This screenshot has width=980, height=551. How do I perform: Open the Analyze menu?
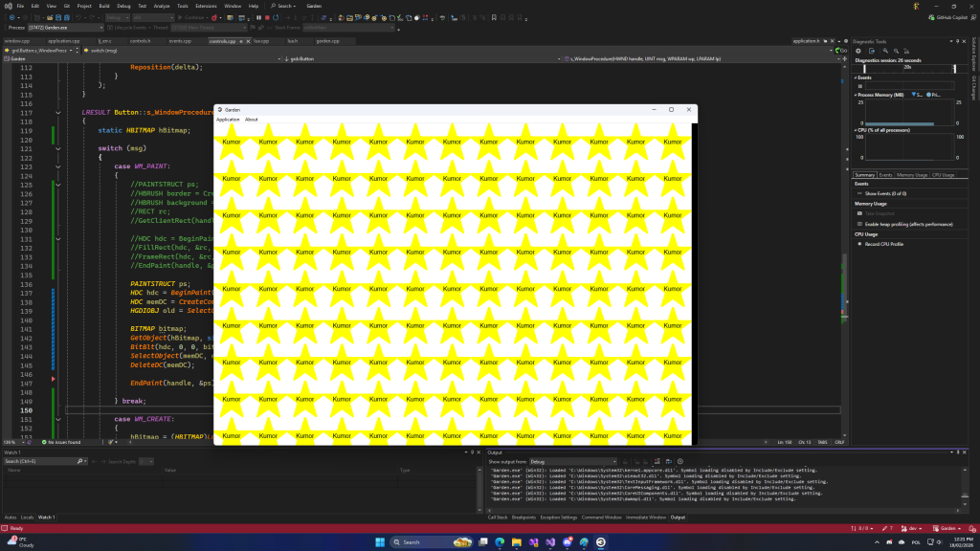tap(161, 6)
